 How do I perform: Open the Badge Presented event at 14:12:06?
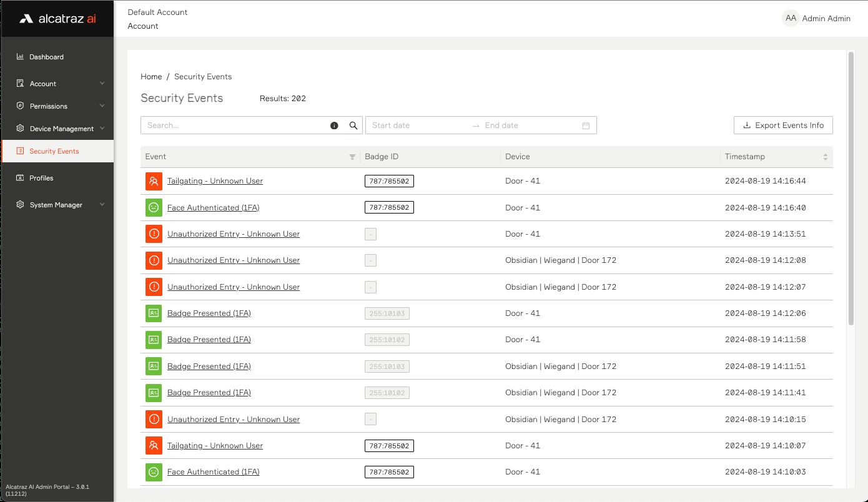pos(209,313)
